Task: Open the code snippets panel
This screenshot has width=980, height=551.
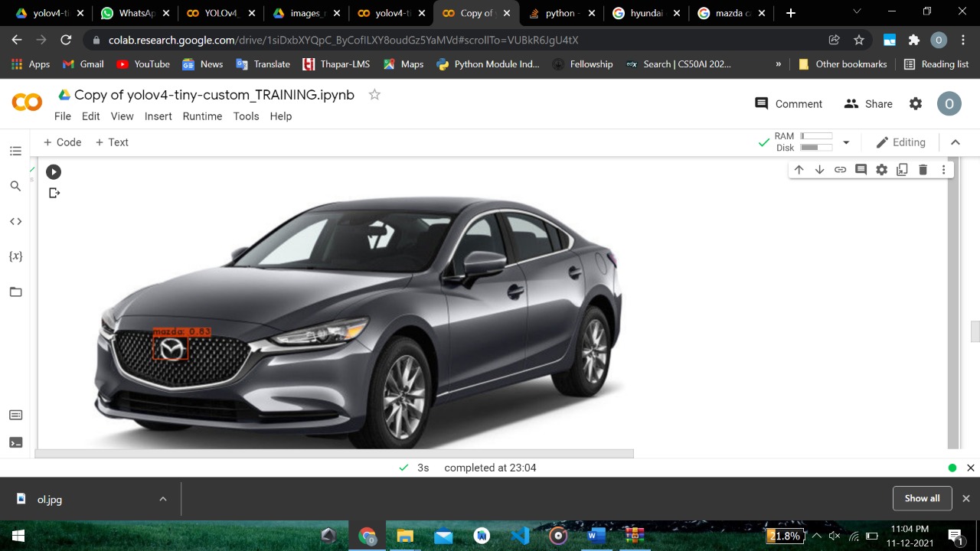Action: point(15,221)
